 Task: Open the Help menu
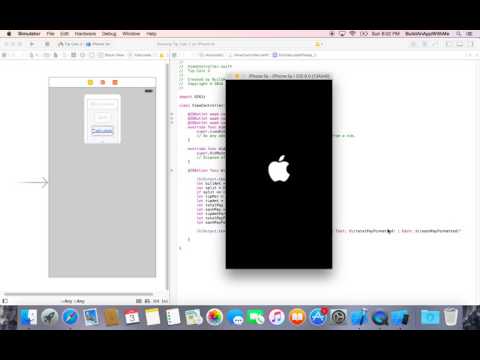151,34
